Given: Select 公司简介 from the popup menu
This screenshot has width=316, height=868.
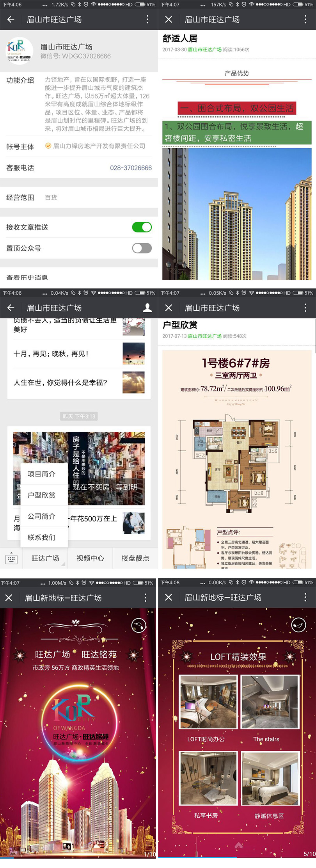Looking at the screenshot, I should coord(44,516).
